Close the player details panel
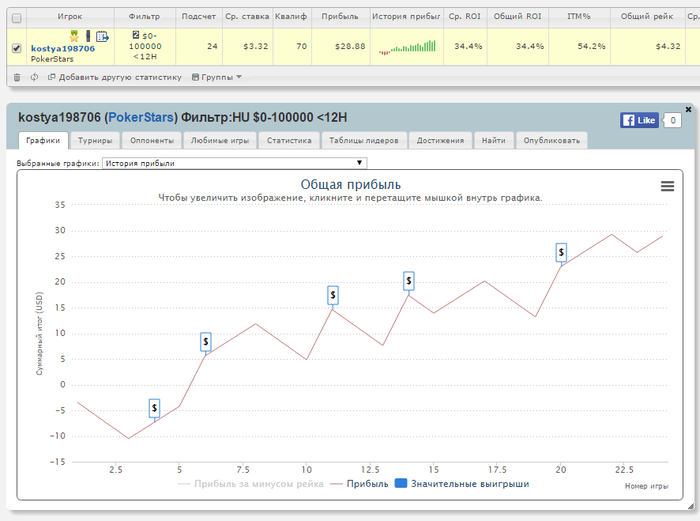Screen dimensions: 700x521 (688, 109)
